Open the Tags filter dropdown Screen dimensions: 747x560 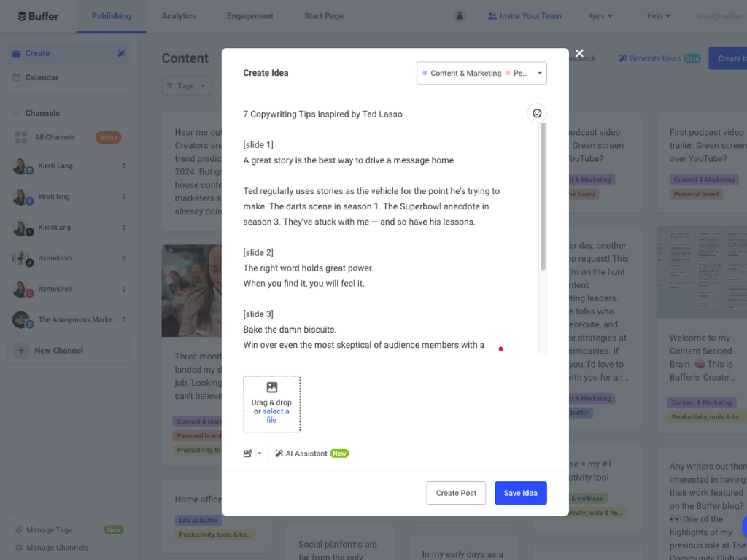coord(187,86)
